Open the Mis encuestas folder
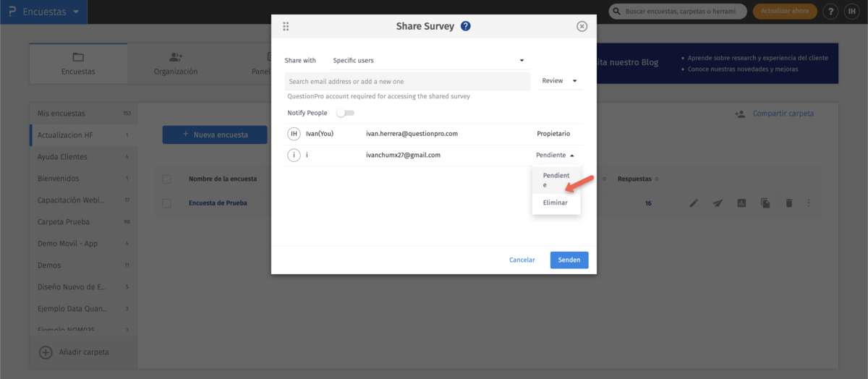Image resolution: width=868 pixels, height=379 pixels. coord(83,114)
